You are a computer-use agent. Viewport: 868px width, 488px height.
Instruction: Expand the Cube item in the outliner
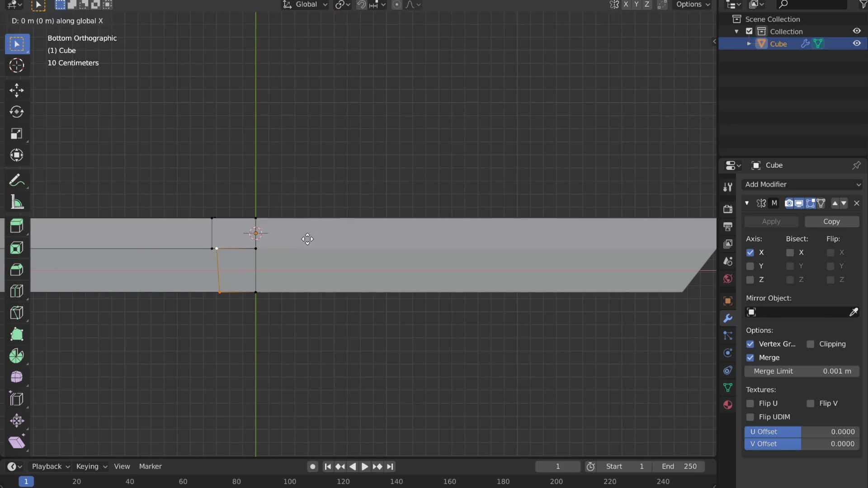749,43
